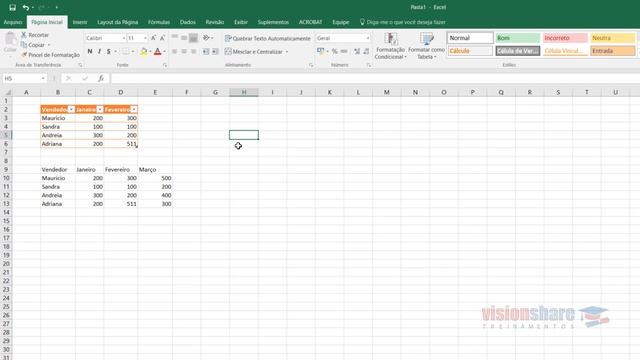
Task: Open the font color dropdown arrow
Action: 164,51
